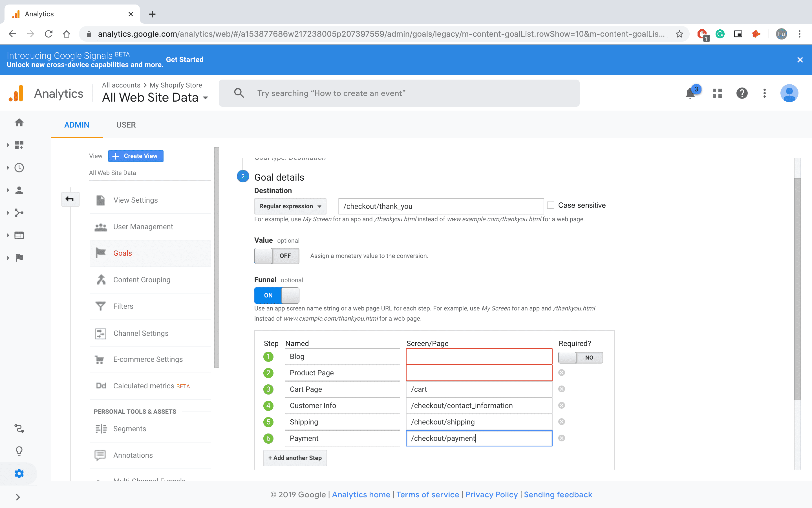Screen dimensions: 812x508
Task: Open the Privacy Policy footer link
Action: (x=491, y=494)
